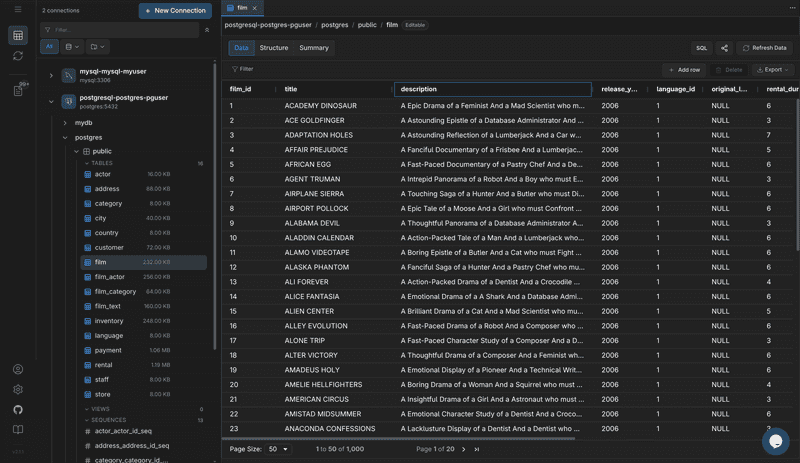Open the Page Size 50 dropdown
This screenshot has height=463, width=800.
pyautogui.click(x=278, y=449)
